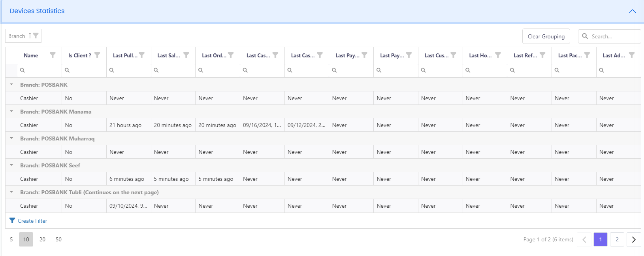Click search icon in Name filter row
This screenshot has height=256, width=644.
click(23, 70)
